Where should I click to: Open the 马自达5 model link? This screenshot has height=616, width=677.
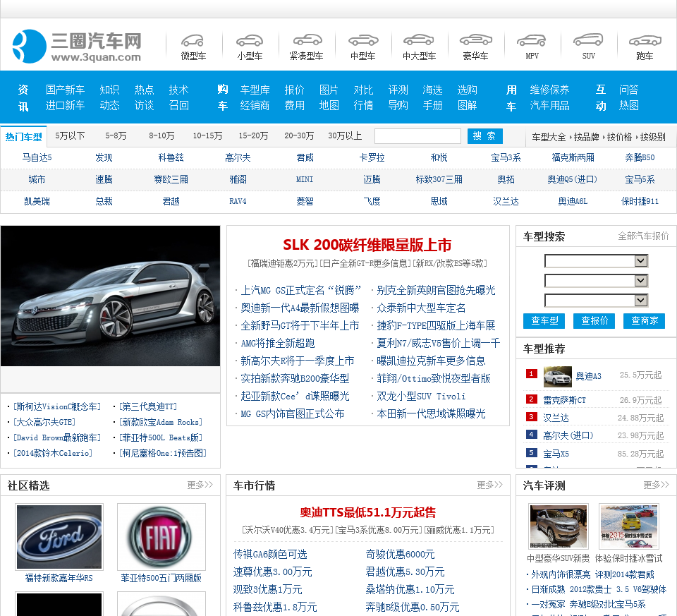(x=37, y=157)
